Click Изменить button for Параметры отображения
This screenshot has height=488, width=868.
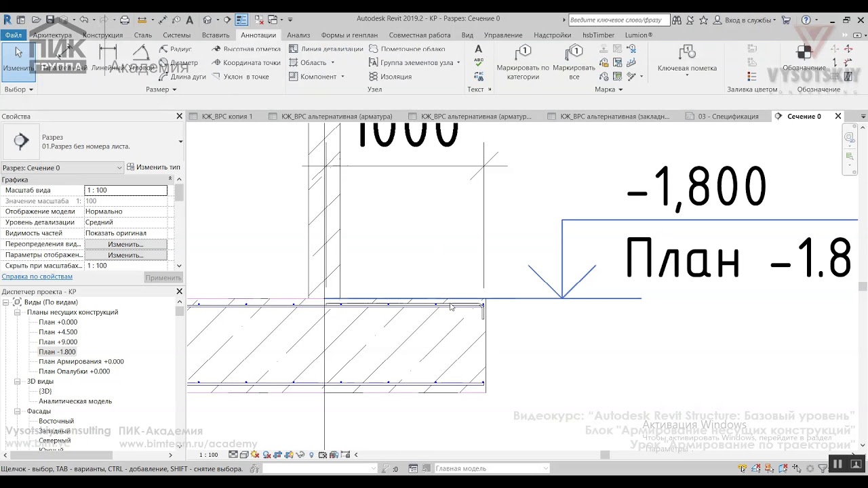(125, 255)
